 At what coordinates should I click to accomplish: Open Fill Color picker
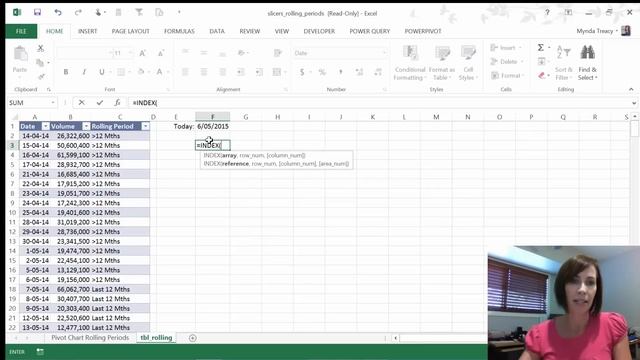140,72
